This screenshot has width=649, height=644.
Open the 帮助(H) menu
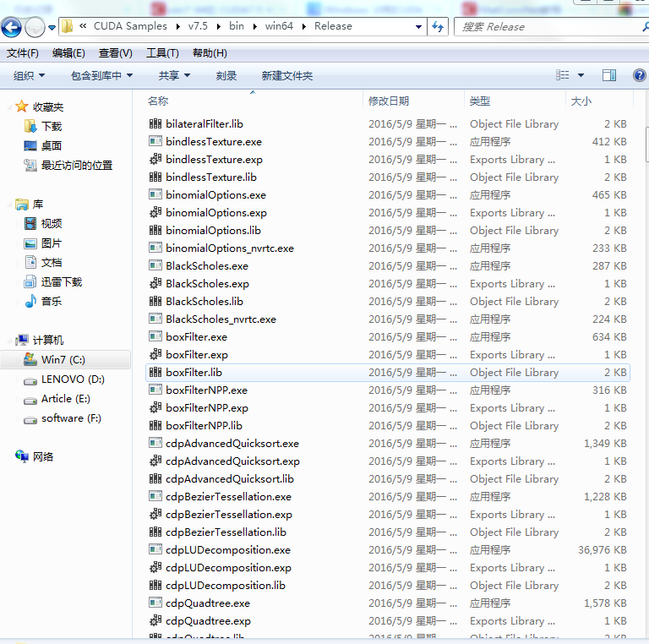pos(210,53)
